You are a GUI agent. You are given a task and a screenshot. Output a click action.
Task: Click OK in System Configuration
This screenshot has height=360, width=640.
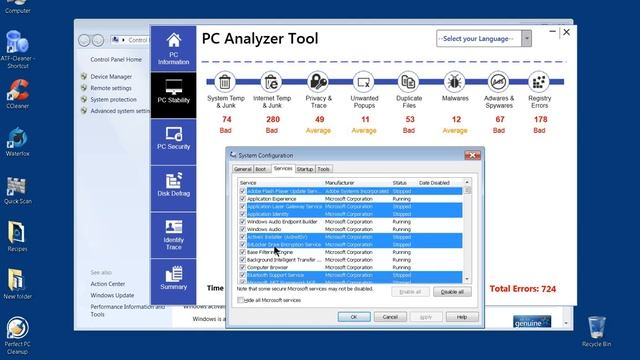point(354,317)
